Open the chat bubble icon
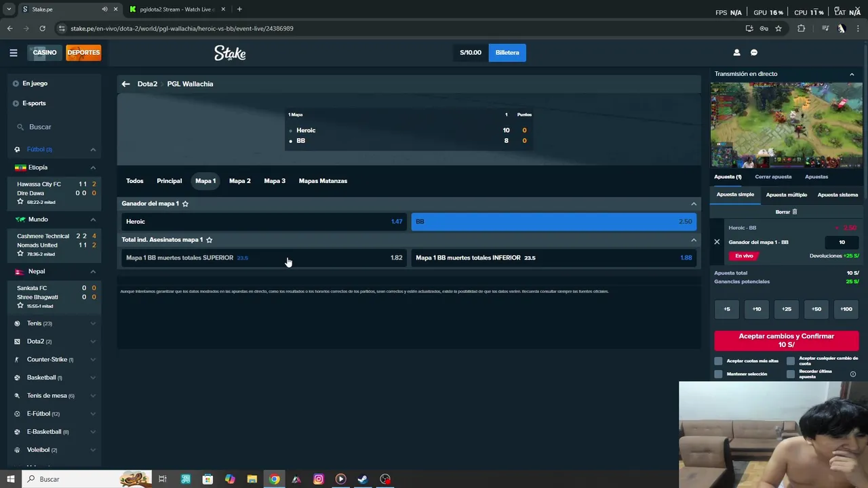The image size is (868, 488). [754, 52]
